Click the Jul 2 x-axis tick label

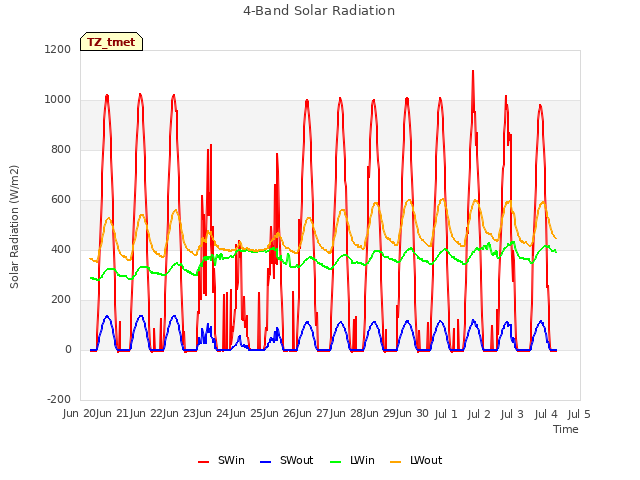pos(479,414)
